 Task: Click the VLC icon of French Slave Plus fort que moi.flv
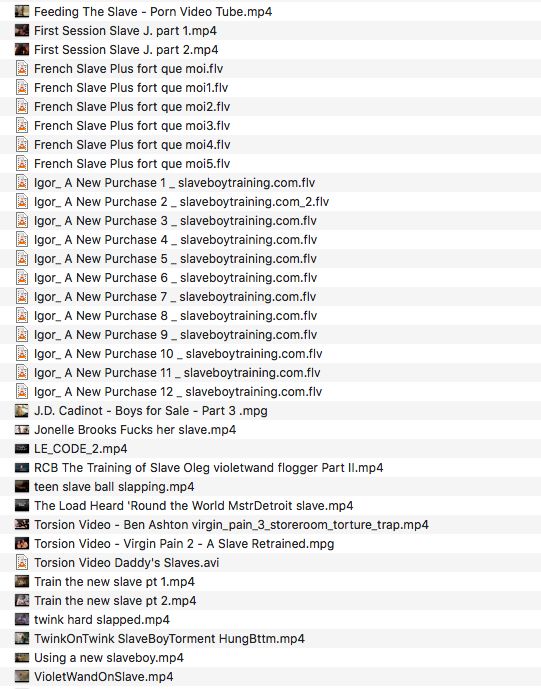pos(22,69)
